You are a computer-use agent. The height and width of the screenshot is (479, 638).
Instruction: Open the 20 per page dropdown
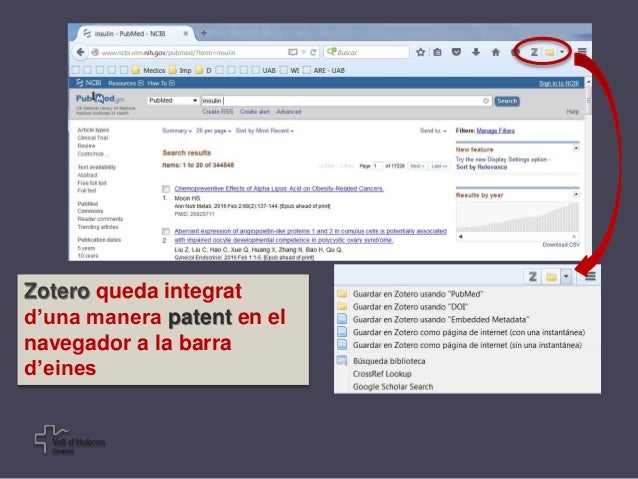(213, 131)
